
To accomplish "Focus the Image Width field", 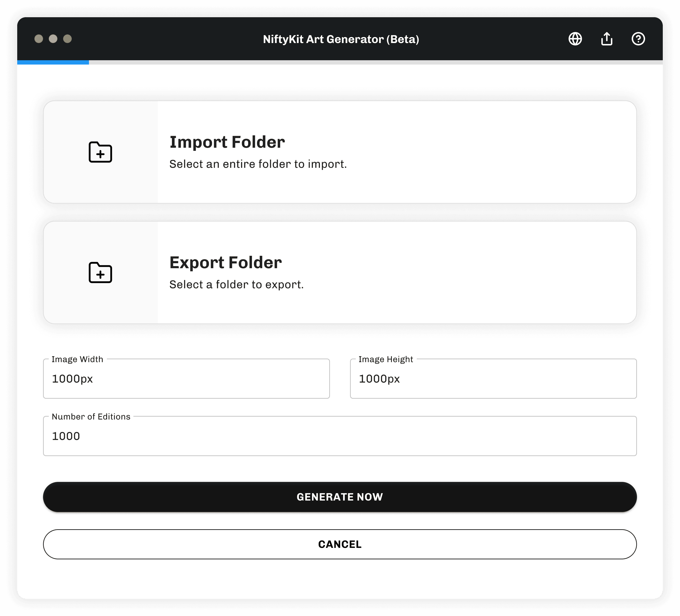I will tap(186, 379).
